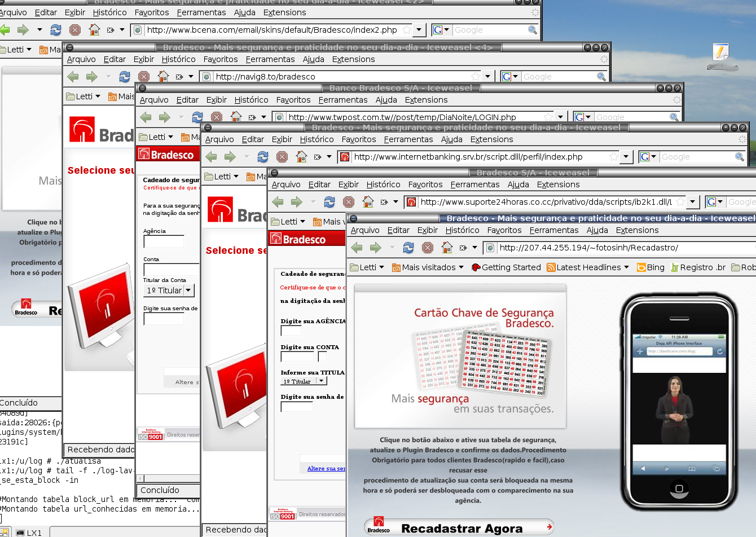
Task: Open Ajuda menu in navig8.to window
Action: [313, 59]
